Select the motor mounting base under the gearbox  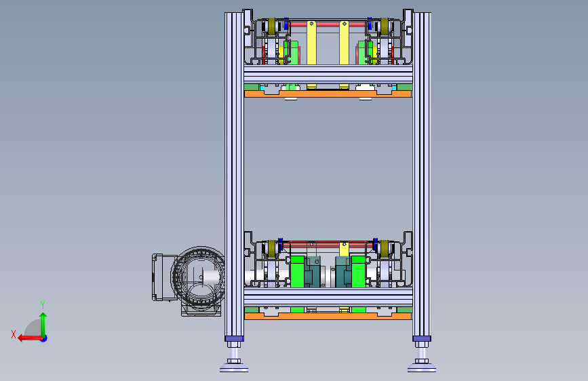pyautogui.click(x=201, y=311)
